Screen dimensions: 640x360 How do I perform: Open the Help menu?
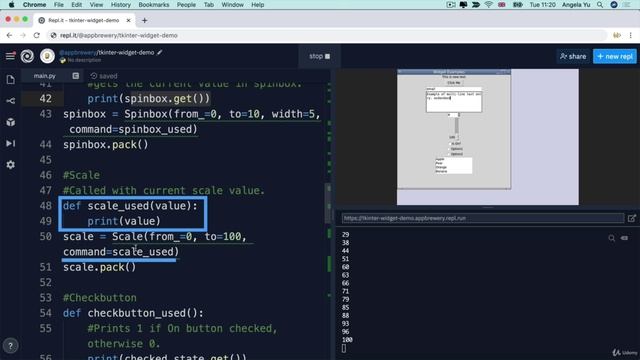coord(258,5)
